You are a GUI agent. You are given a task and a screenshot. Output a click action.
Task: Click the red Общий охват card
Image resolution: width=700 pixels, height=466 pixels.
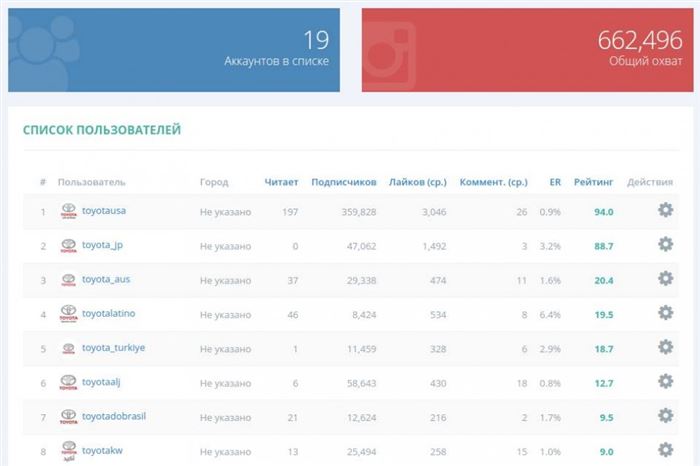pyautogui.click(x=528, y=50)
